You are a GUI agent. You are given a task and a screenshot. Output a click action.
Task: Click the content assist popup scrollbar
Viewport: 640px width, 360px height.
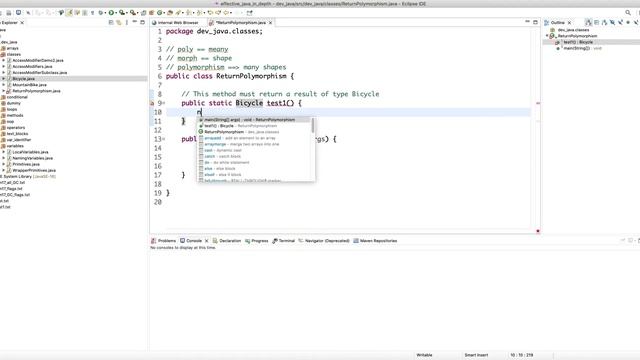(x=313, y=125)
